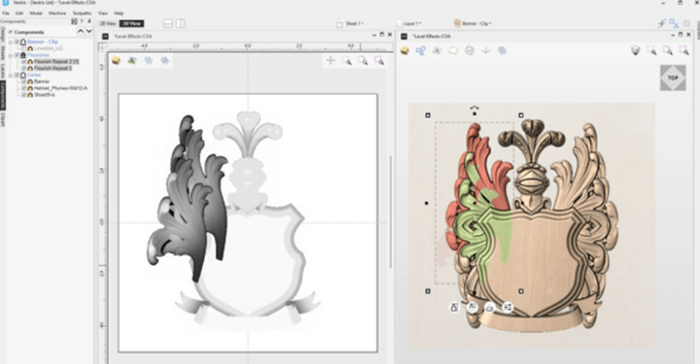Open the Banner - Clip level dropdown

[473, 23]
